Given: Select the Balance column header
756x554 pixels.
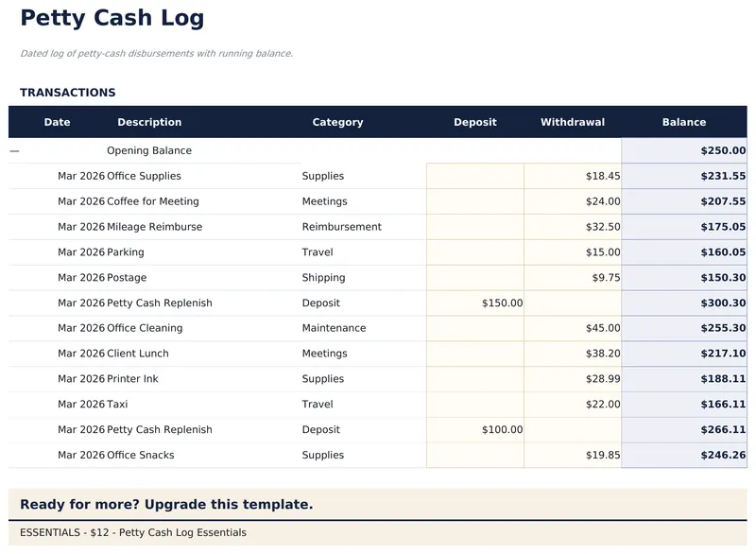Looking at the screenshot, I should click(x=684, y=122).
